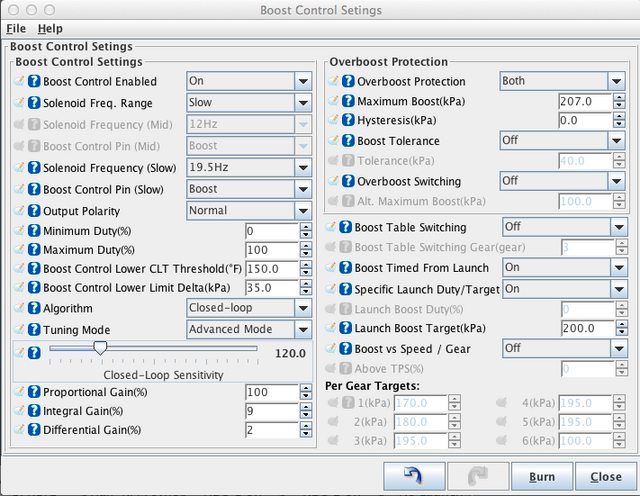Click the undo arrow button
The image size is (640, 496).
coord(414,476)
